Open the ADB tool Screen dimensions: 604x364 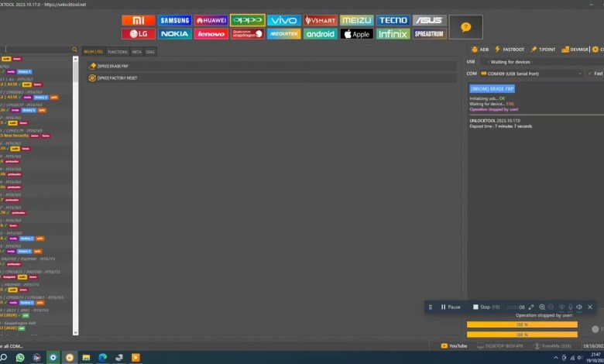click(x=480, y=49)
